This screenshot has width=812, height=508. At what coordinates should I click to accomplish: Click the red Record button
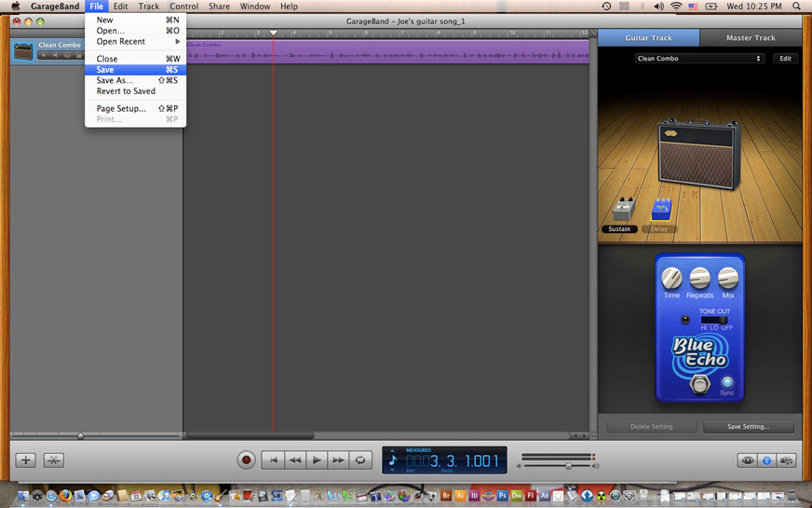click(x=246, y=460)
